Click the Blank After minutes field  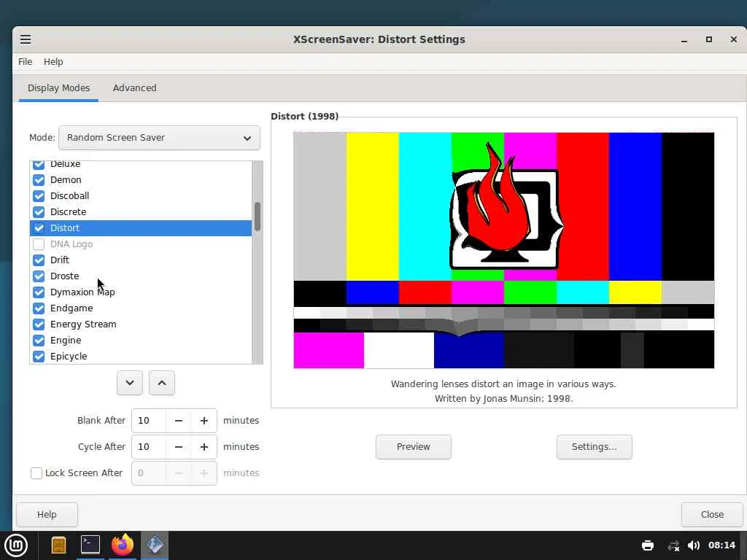click(149, 421)
